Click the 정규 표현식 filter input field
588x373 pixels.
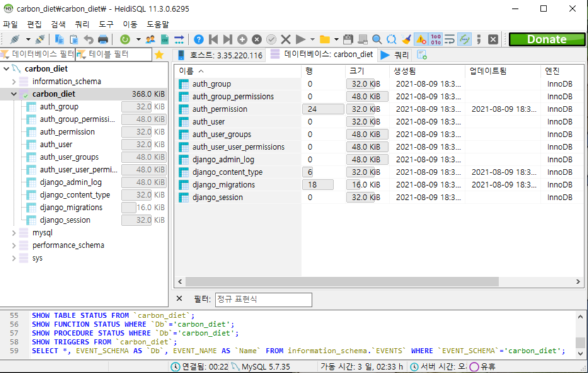pyautogui.click(x=263, y=299)
